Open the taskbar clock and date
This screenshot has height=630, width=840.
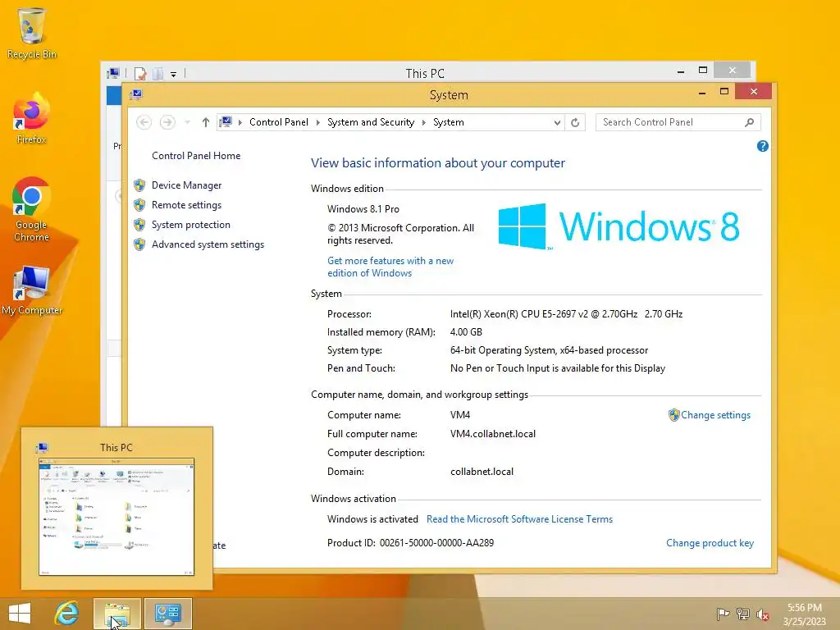tap(804, 614)
